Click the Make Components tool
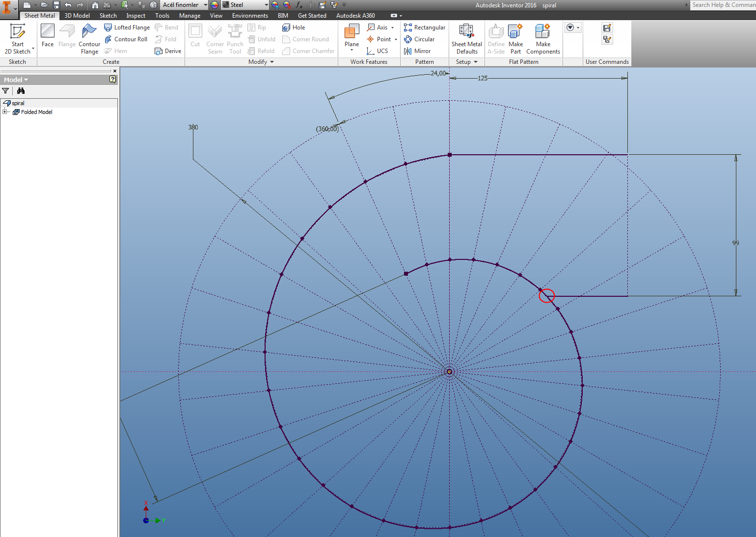Screen dimensions: 756x537 543,38
